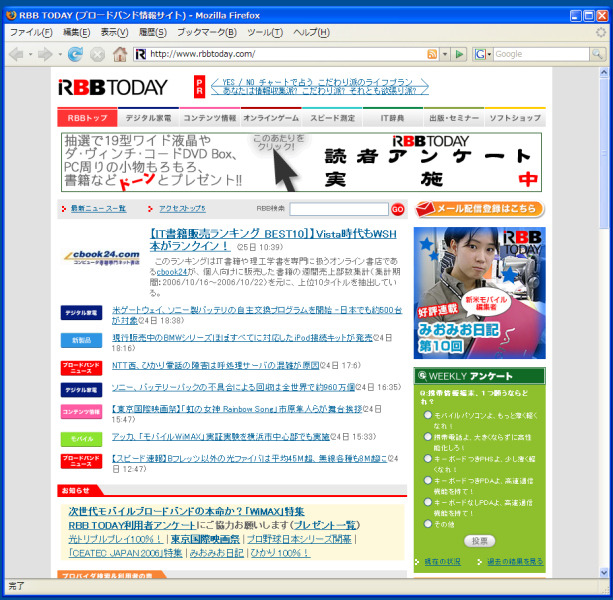Switch to the オンラインゲーム tab
This screenshot has height=600, width=613.
(x=271, y=118)
